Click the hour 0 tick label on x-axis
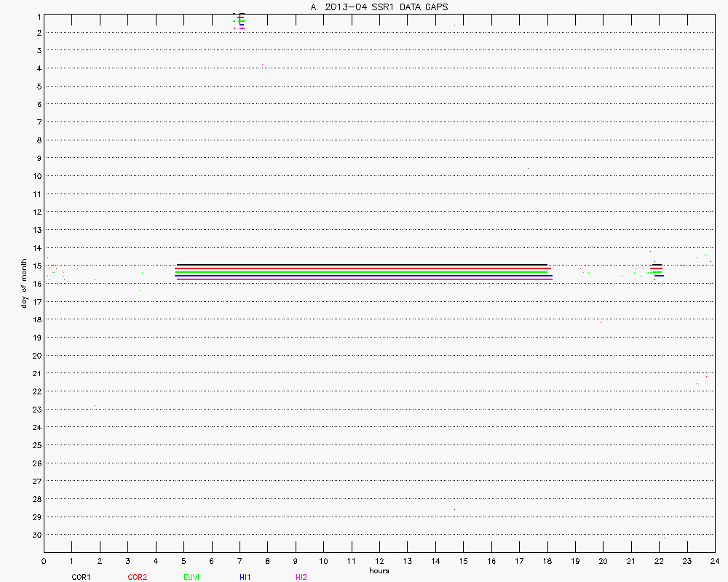This screenshot has height=582, width=728. 44,561
